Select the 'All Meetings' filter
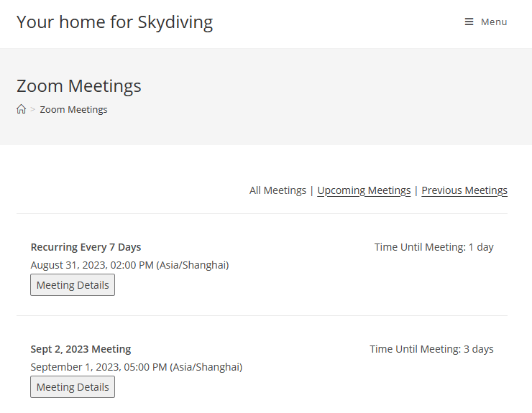This screenshot has width=532, height=413. pos(278,190)
